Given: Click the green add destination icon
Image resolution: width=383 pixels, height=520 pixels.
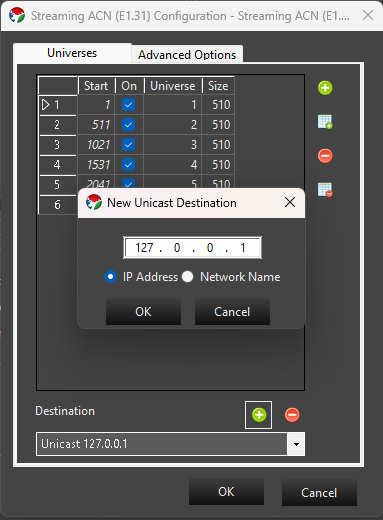Looking at the screenshot, I should click(x=259, y=415).
